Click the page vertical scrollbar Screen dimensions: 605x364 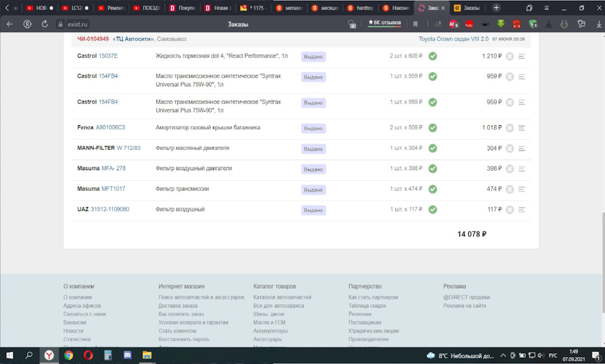coord(602,262)
